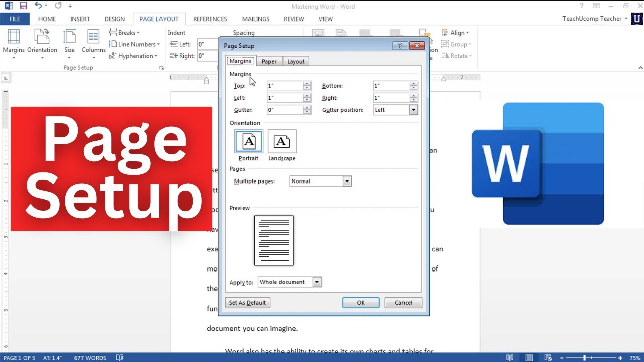The width and height of the screenshot is (644, 362).
Task: Click the Undo arrow icon
Action: click(38, 6)
